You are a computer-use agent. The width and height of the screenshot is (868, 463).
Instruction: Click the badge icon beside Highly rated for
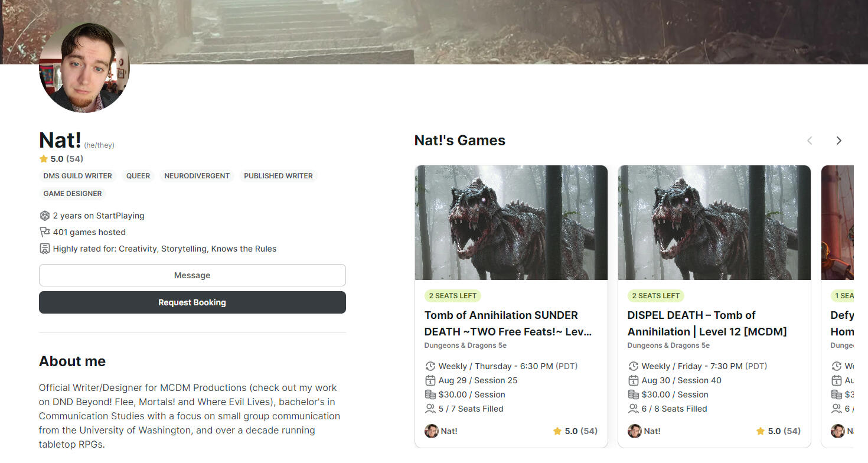pos(44,249)
